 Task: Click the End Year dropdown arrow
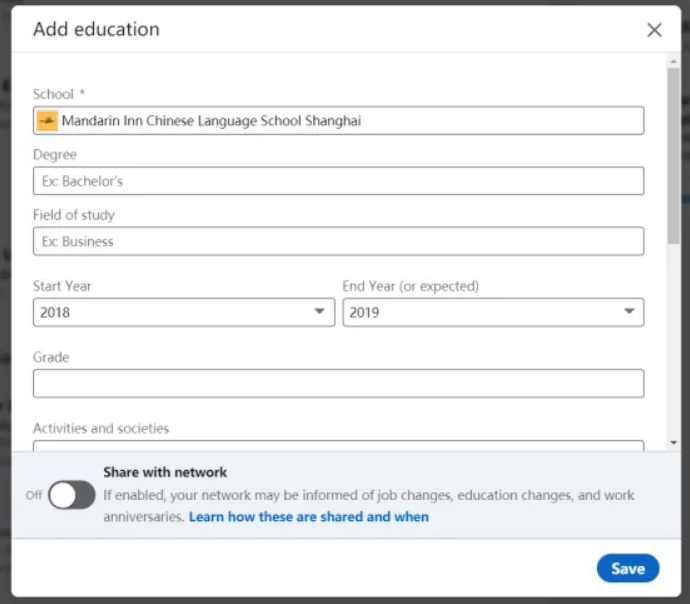(629, 311)
